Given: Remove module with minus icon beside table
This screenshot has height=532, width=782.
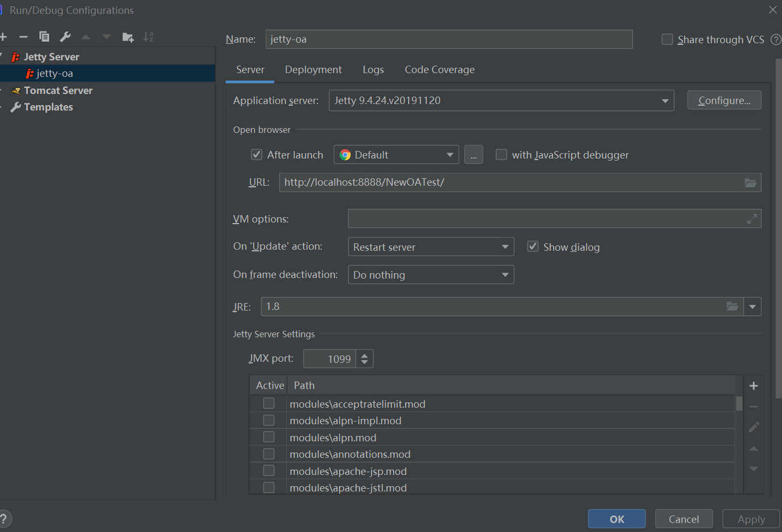Looking at the screenshot, I should click(x=754, y=407).
